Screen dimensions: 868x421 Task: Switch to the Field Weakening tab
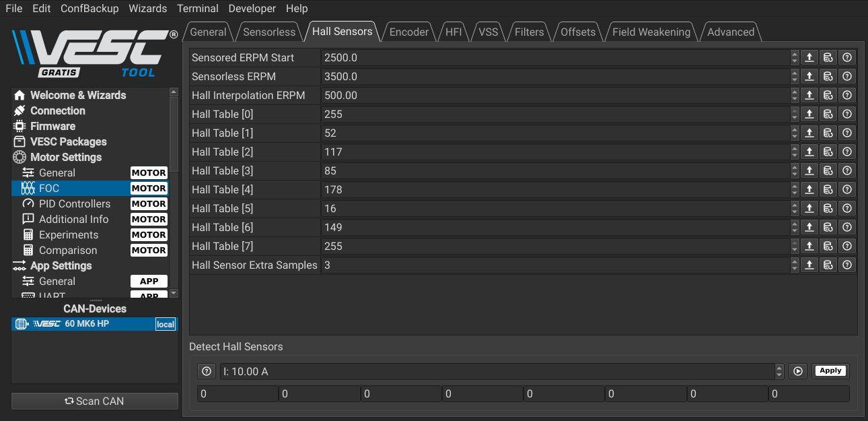[651, 32]
